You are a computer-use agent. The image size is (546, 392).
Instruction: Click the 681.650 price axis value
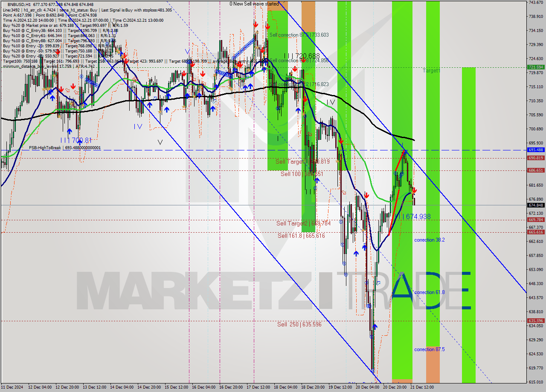tap(536, 185)
